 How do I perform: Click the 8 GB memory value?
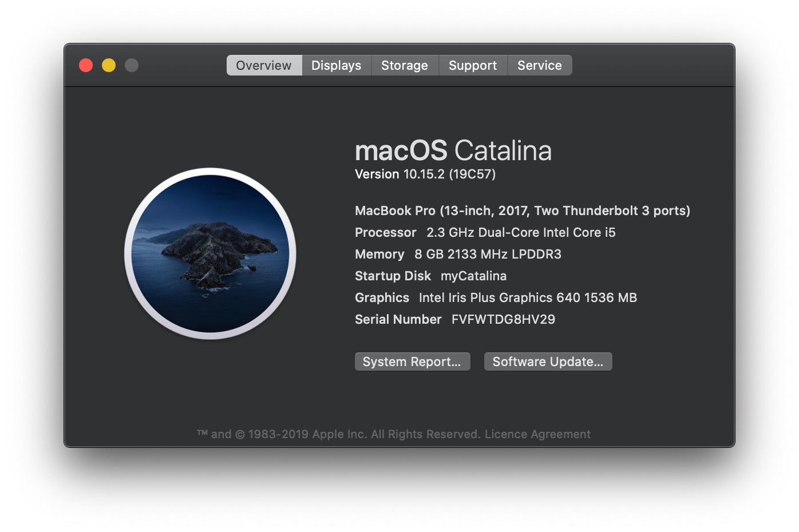[x=488, y=254]
